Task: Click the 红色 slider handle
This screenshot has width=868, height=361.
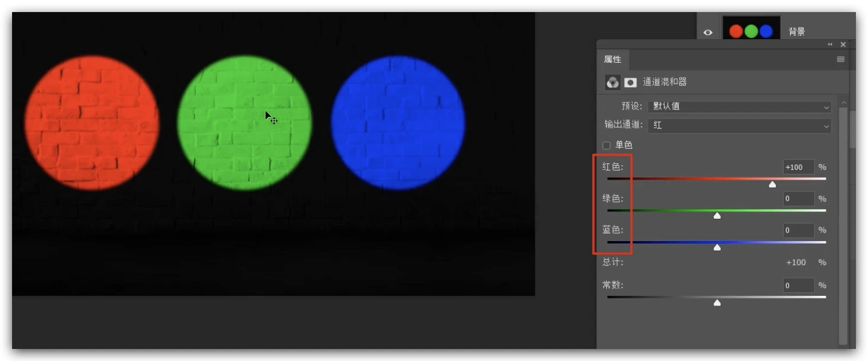Action: [772, 184]
